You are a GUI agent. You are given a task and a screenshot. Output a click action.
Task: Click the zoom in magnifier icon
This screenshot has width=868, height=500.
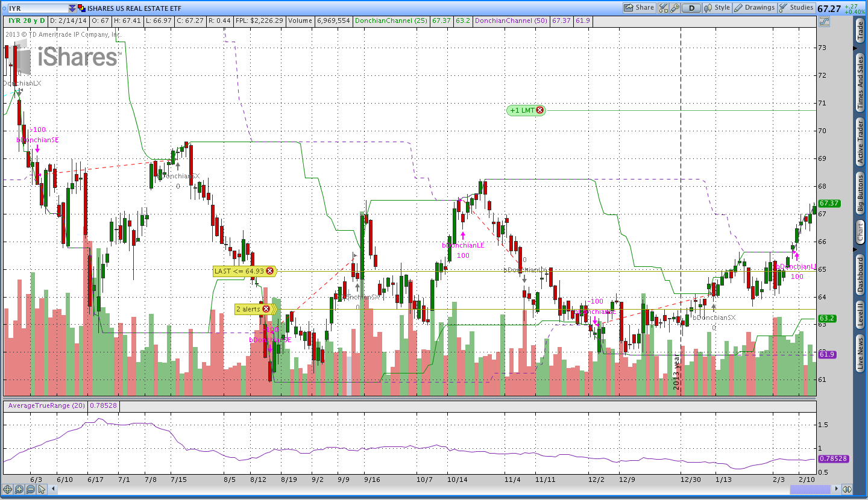point(19,490)
